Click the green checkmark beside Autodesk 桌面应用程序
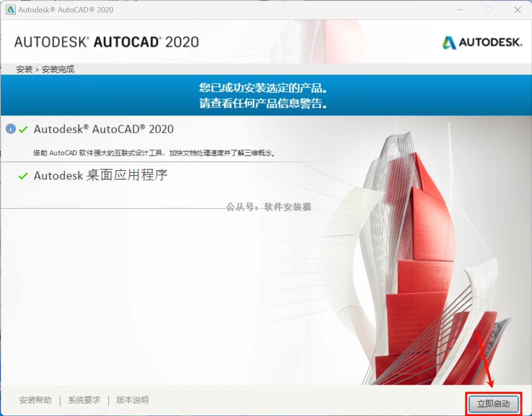The height and width of the screenshot is (416, 532). (23, 175)
